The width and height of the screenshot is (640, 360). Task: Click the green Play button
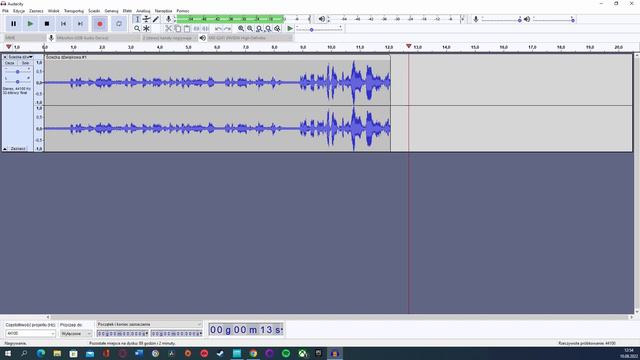pos(30,24)
